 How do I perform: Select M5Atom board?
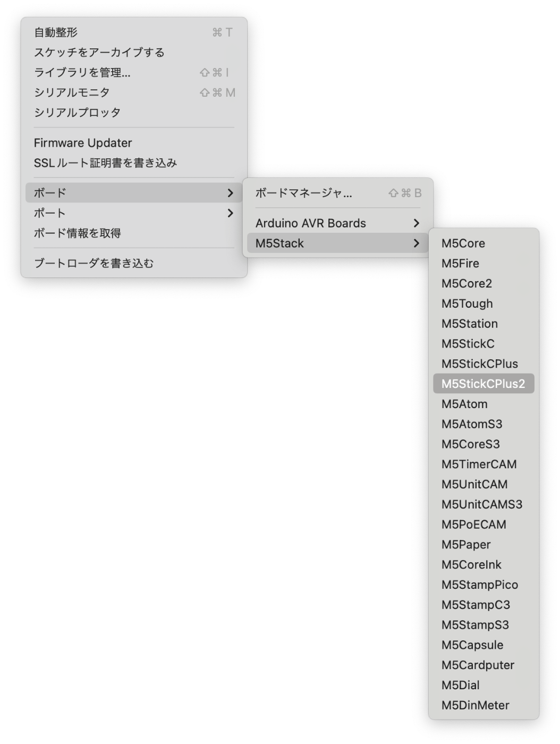pos(483,404)
